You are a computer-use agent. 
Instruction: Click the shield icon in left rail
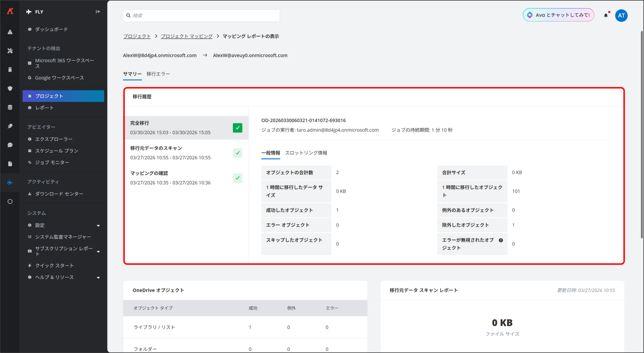pos(10,89)
